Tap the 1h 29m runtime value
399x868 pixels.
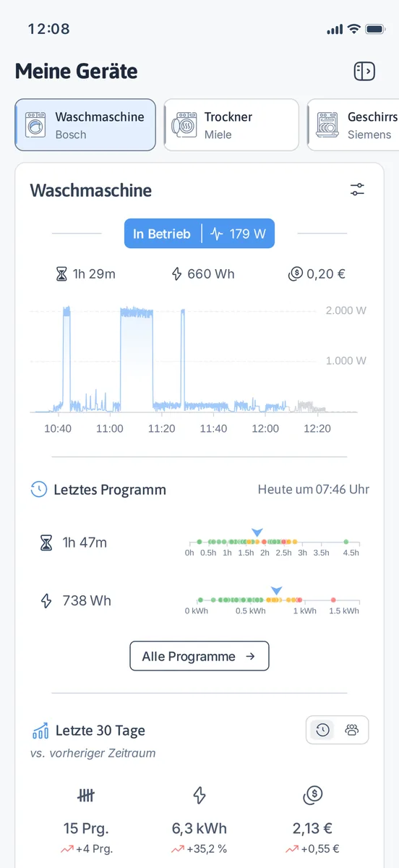coord(94,274)
